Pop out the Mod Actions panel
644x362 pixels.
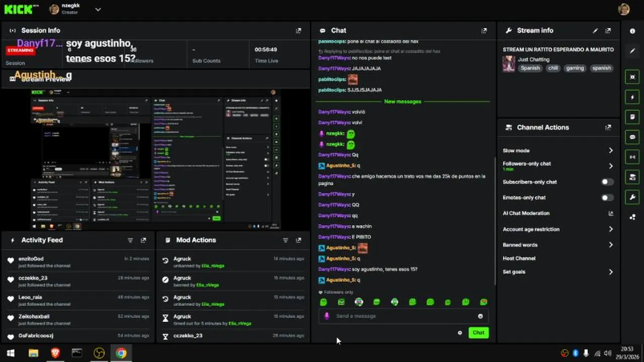coord(298,240)
